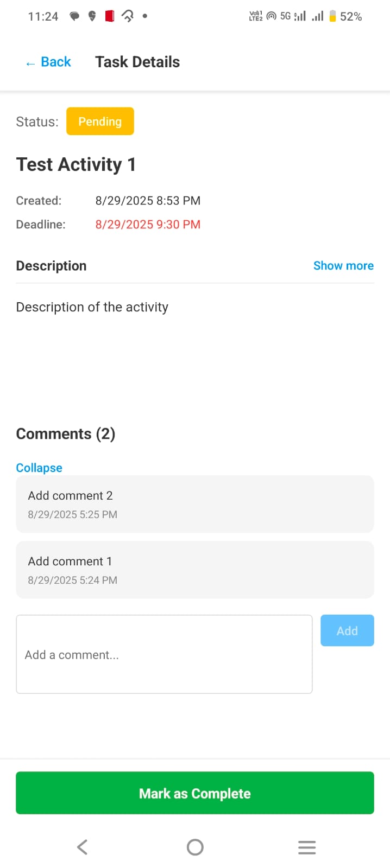The height and width of the screenshot is (868, 390).
Task: Collapse the comments list
Action: tap(39, 468)
